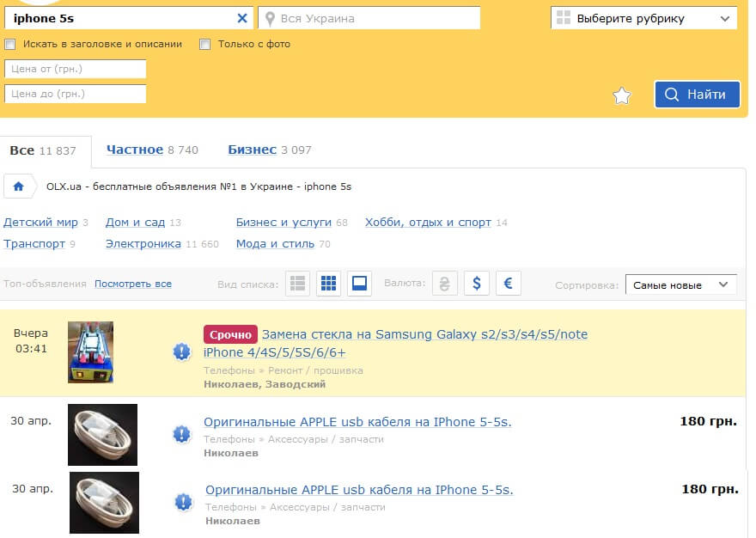The image size is (756, 538).
Task: Open 'Самые новые' sorting dropdown
Action: click(680, 284)
